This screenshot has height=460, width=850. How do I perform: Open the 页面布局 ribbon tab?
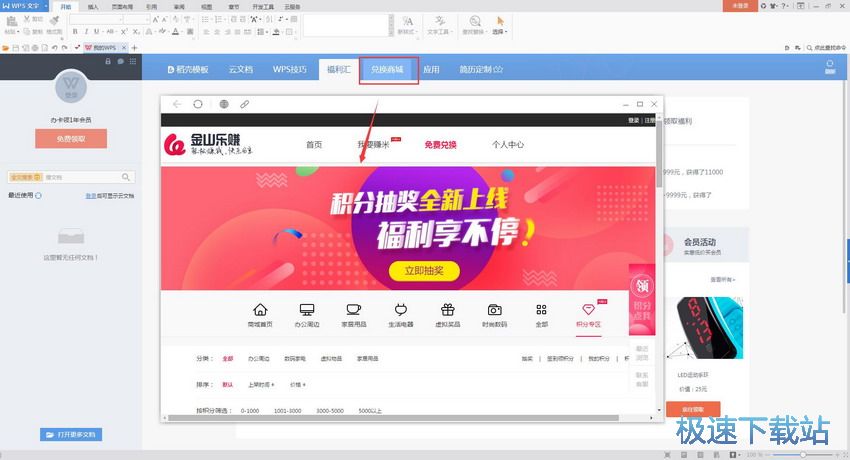pyautogui.click(x=122, y=7)
